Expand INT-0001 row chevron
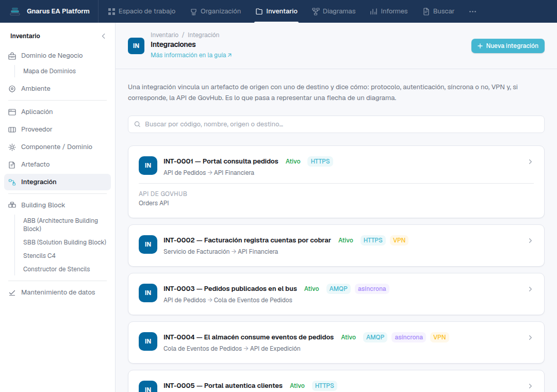Viewport: 557px width, 392px height. (x=530, y=162)
